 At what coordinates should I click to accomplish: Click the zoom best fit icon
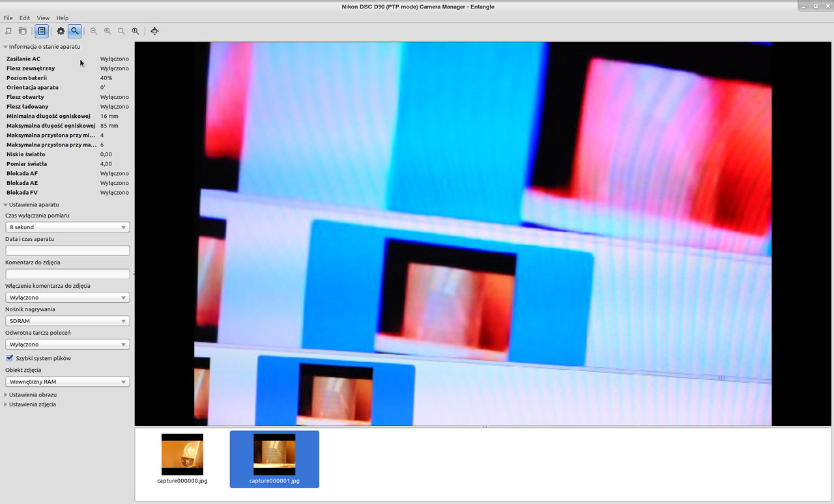tap(121, 31)
